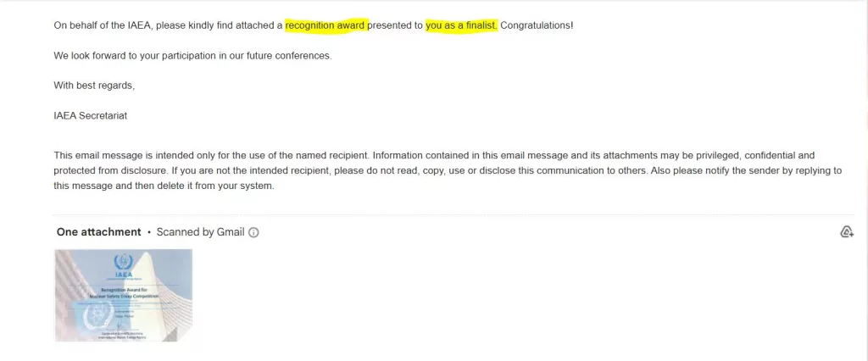Click the UN emblem in attachment preview
868x361 pixels.
tap(92, 319)
